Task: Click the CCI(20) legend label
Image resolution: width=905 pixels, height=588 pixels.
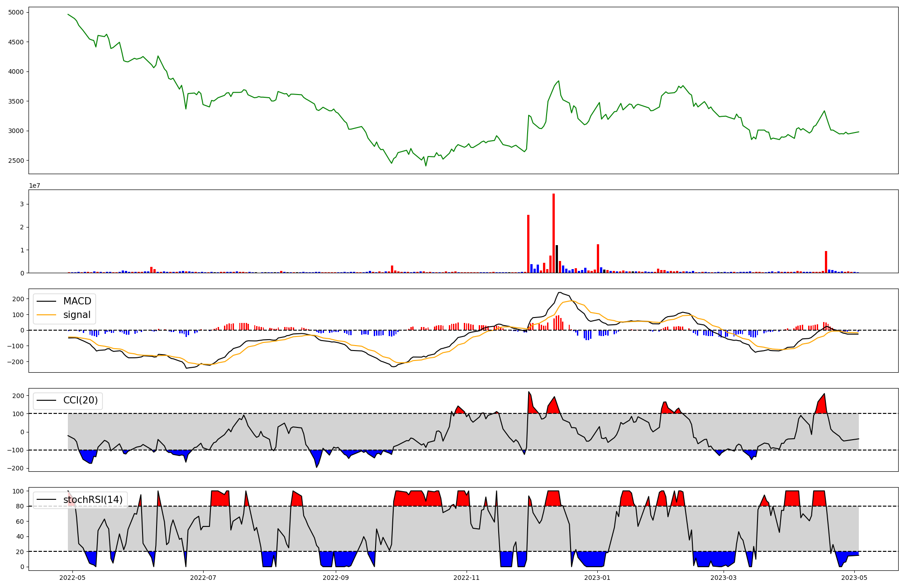Action: [x=80, y=400]
